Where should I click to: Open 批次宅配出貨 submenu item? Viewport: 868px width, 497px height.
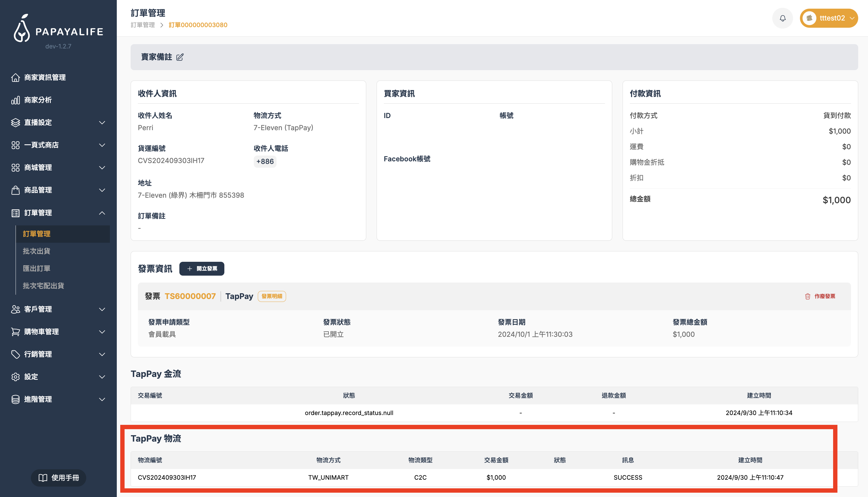tap(43, 286)
